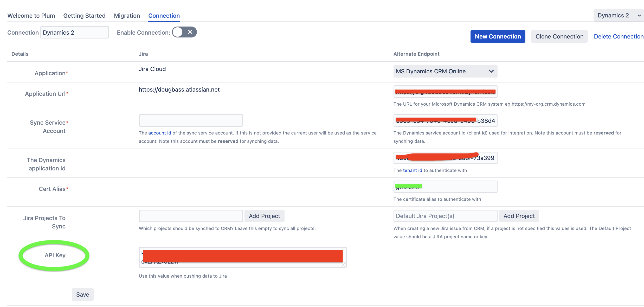Click the Details column header
Screen dimensions: 644x307
(x=20, y=54)
